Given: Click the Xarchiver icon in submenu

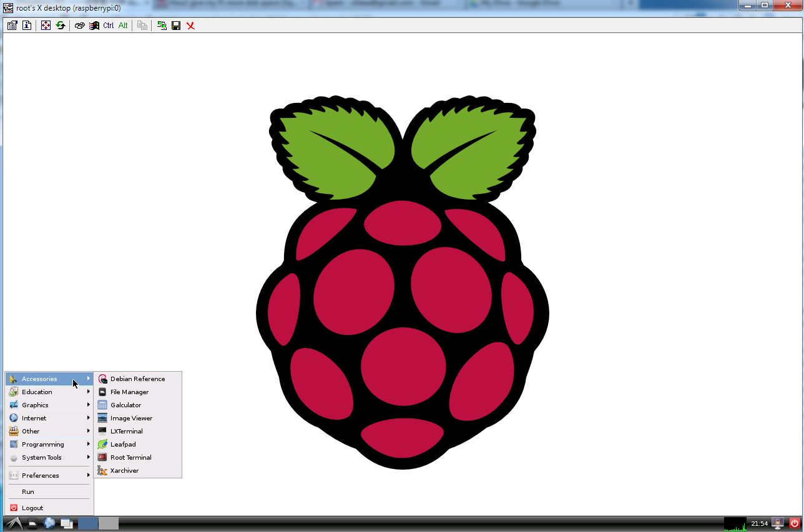Looking at the screenshot, I should pos(103,471).
